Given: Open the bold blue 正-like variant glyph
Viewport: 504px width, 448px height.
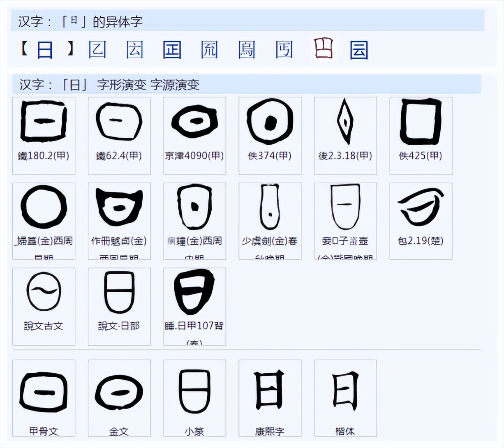Looking at the screenshot, I should pyautogui.click(x=172, y=50).
